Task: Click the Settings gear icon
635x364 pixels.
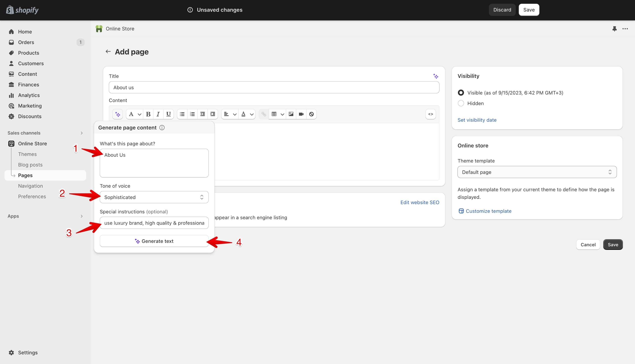Action: [11, 353]
